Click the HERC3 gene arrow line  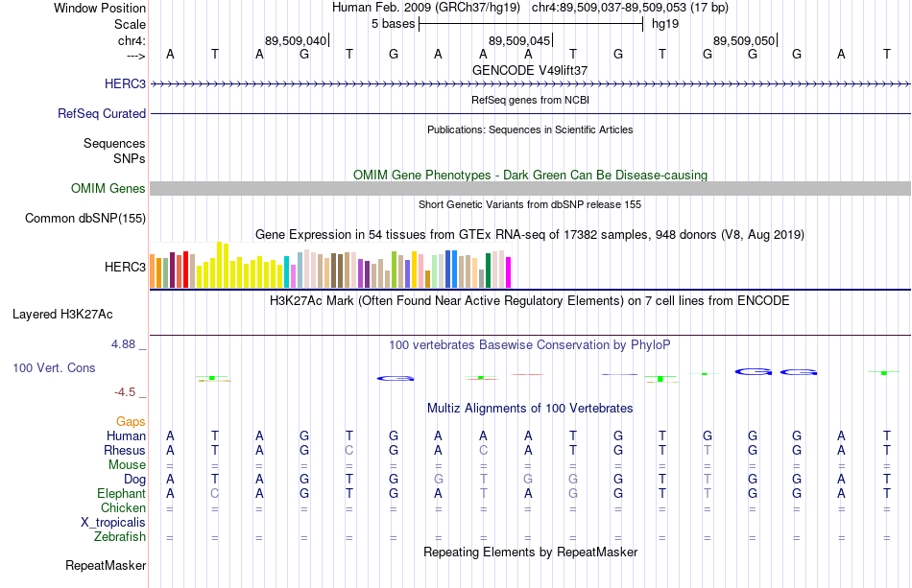click(531, 84)
